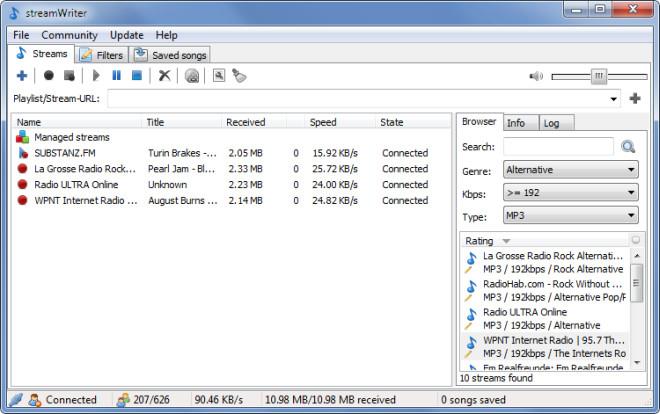
Task: Click the 0 songs saved status text
Action: point(473,400)
